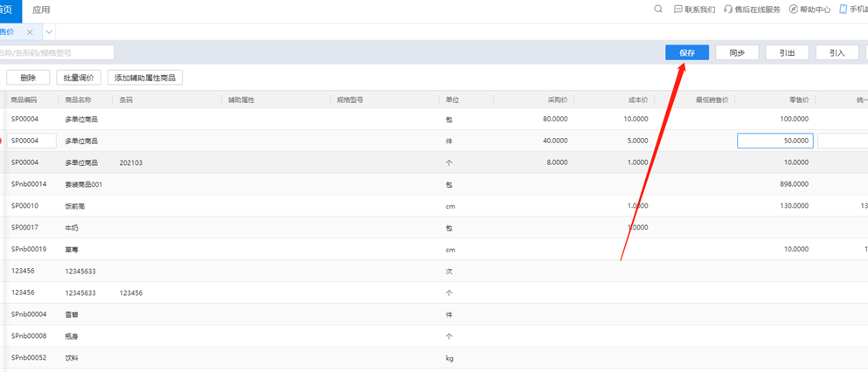The image size is (868, 372).
Task: Click the 删除 button
Action: pyautogui.click(x=28, y=78)
